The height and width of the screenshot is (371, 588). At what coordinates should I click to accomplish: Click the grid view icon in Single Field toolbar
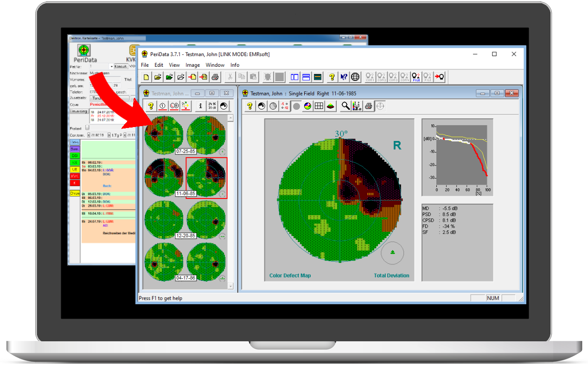coord(319,106)
